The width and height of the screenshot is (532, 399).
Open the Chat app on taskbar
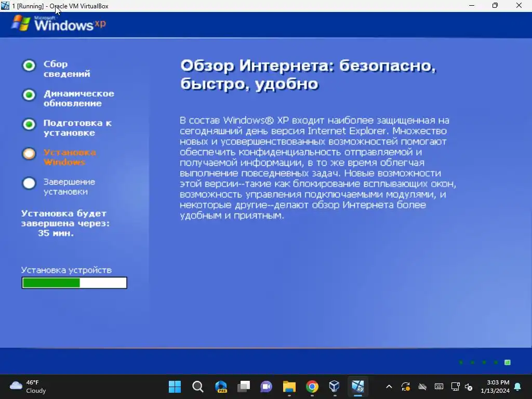[x=267, y=387]
